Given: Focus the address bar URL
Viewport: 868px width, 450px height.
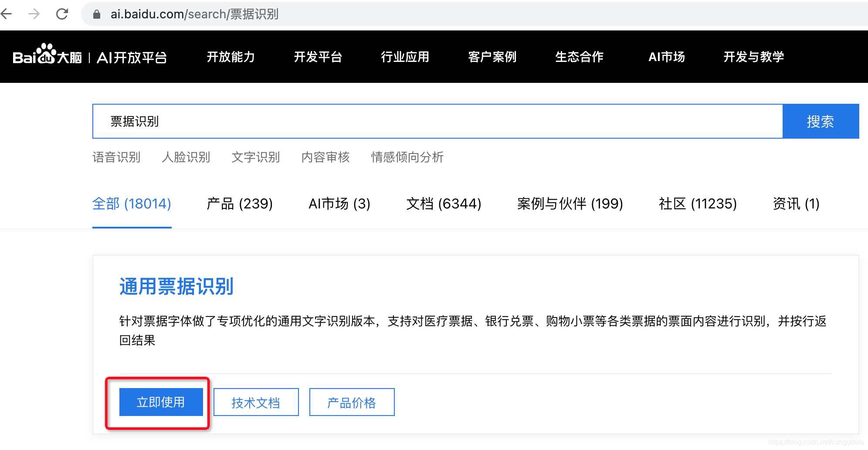Looking at the screenshot, I should (x=194, y=14).
